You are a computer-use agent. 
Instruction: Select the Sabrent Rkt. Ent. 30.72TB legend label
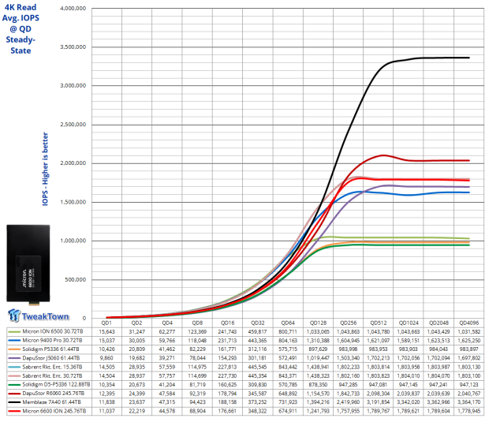pos(52,376)
